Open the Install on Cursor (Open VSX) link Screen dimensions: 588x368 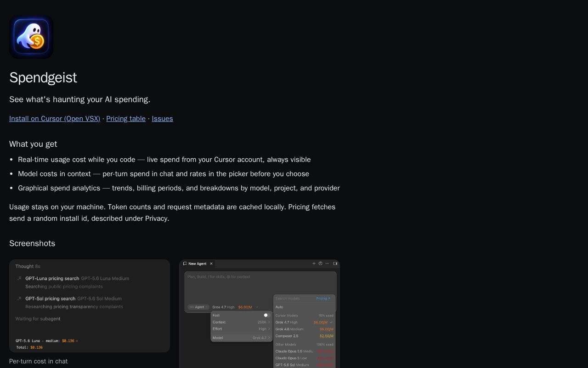pos(55,119)
